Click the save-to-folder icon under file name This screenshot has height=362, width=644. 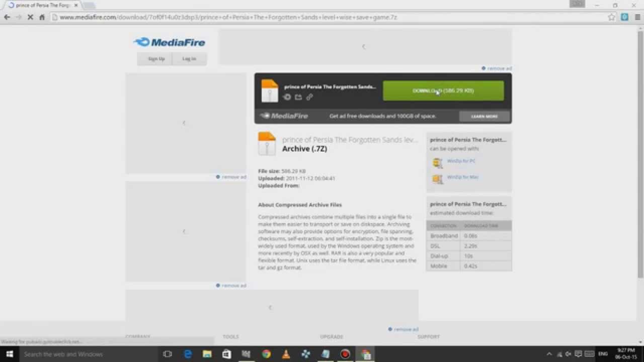298,97
